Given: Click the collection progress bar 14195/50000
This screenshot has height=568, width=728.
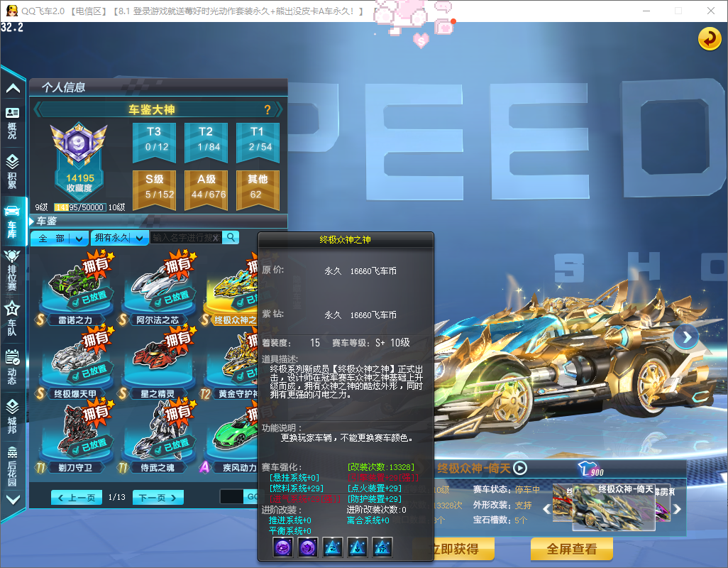Looking at the screenshot, I should [80, 207].
